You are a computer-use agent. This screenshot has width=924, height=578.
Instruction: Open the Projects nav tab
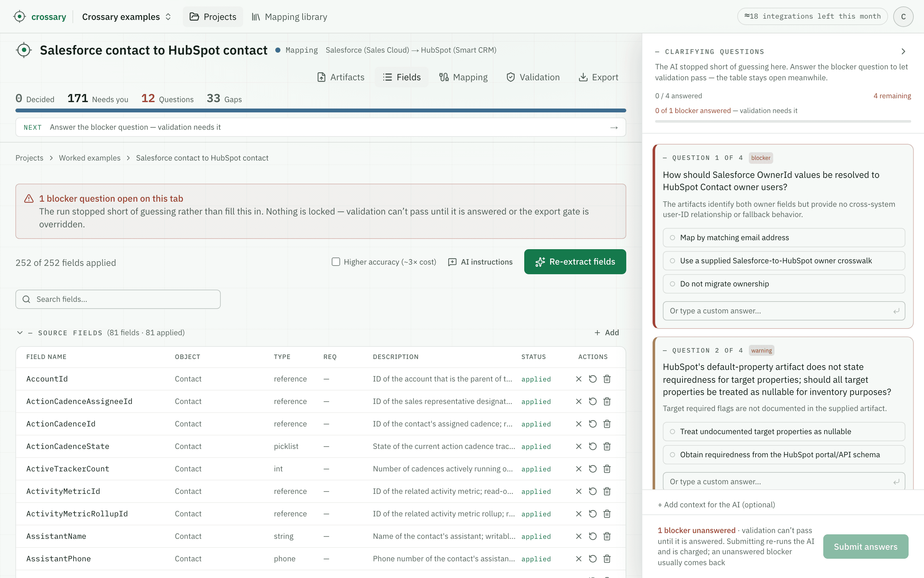[213, 17]
